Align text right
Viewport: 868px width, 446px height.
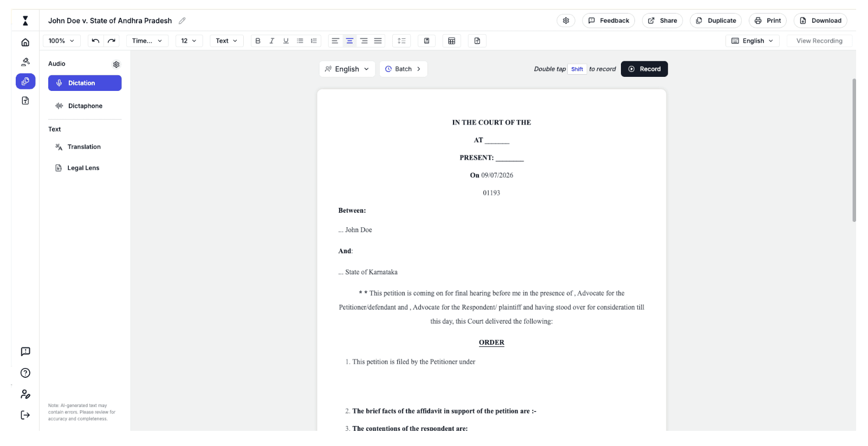click(x=364, y=41)
